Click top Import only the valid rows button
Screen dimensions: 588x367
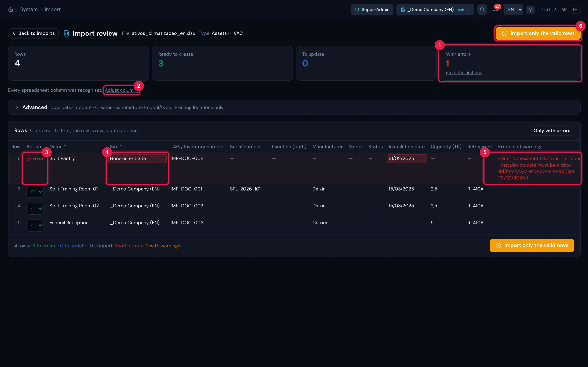click(538, 33)
